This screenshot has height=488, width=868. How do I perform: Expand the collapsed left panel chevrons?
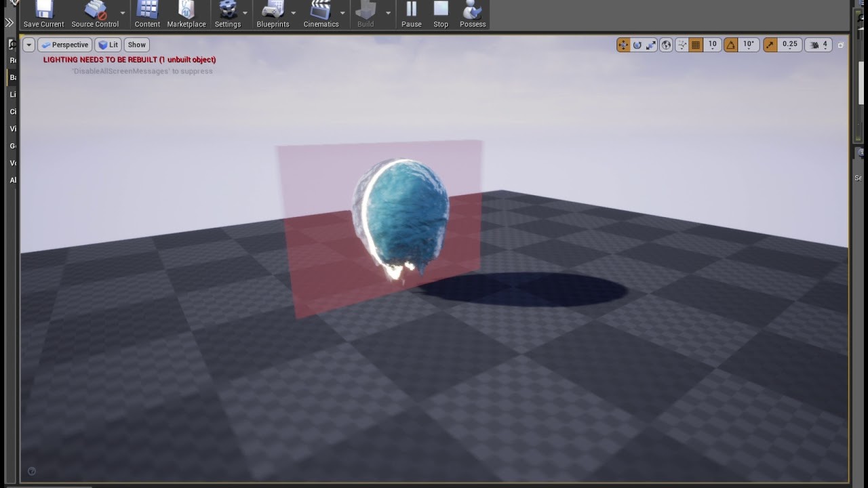coord(9,22)
